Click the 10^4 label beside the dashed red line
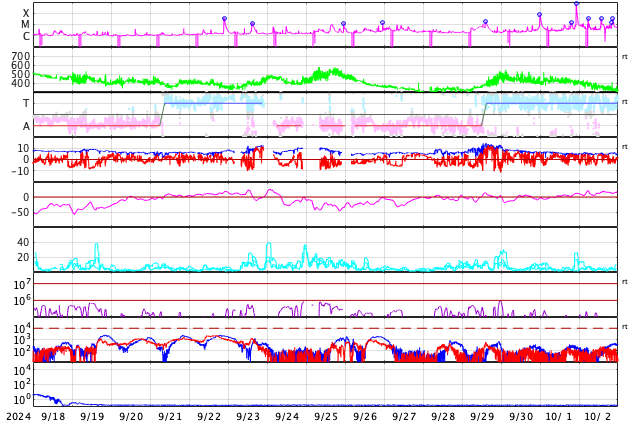 click(x=22, y=328)
